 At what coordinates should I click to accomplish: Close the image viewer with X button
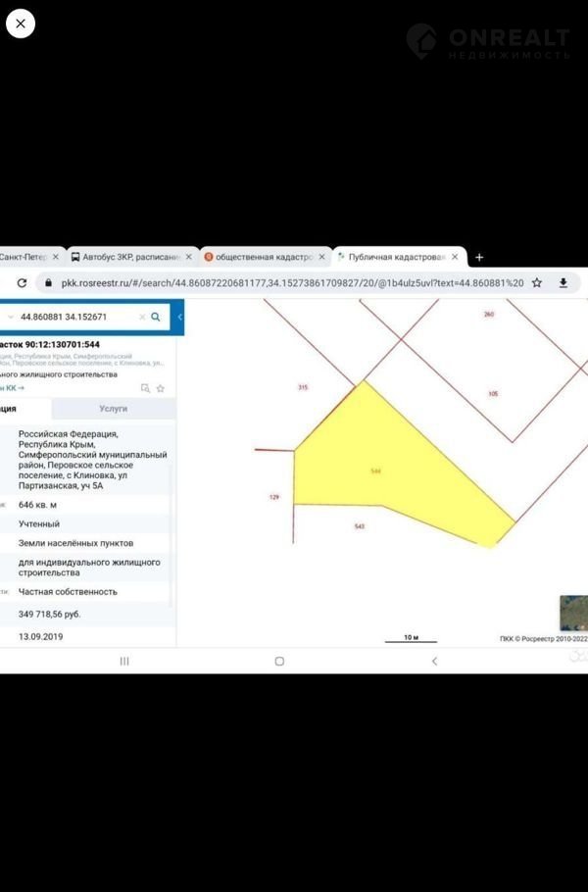[21, 23]
